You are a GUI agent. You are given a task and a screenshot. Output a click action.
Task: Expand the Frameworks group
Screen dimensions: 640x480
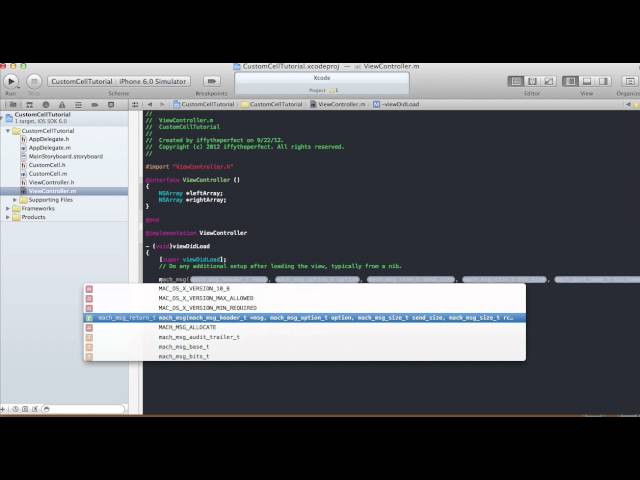click(x=8, y=209)
